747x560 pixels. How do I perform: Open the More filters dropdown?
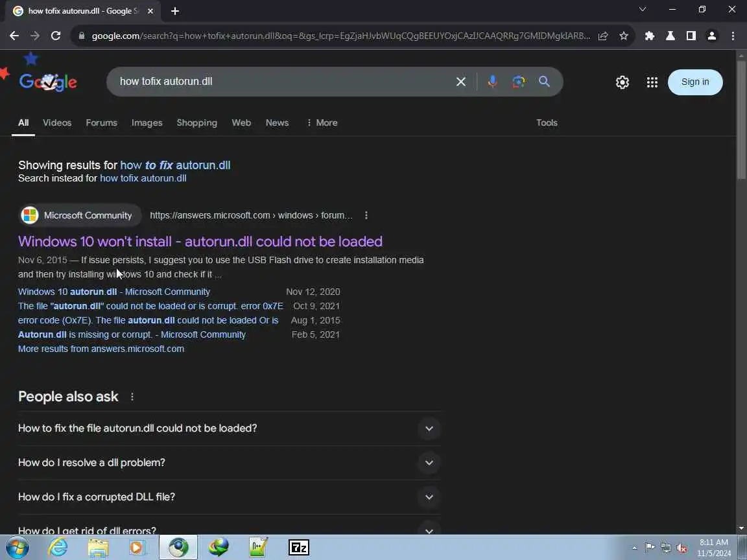[x=322, y=123]
